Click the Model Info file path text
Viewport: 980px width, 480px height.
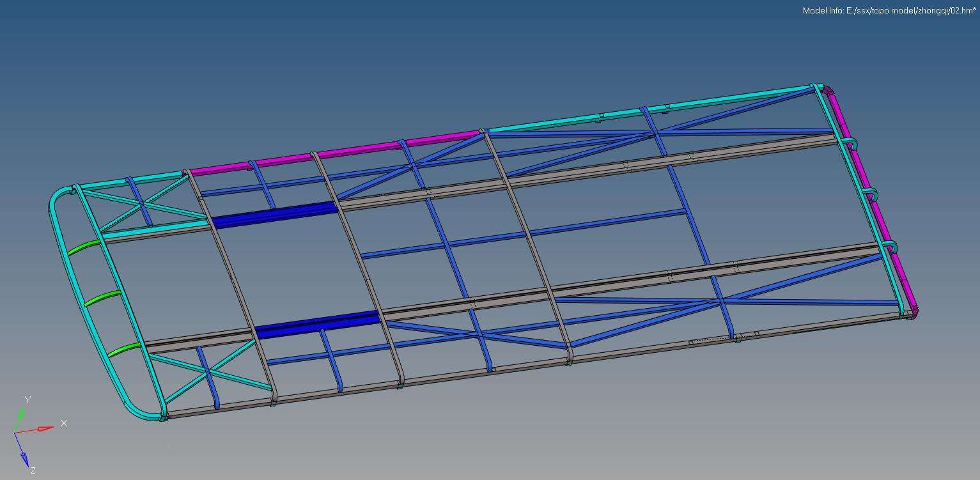click(889, 11)
